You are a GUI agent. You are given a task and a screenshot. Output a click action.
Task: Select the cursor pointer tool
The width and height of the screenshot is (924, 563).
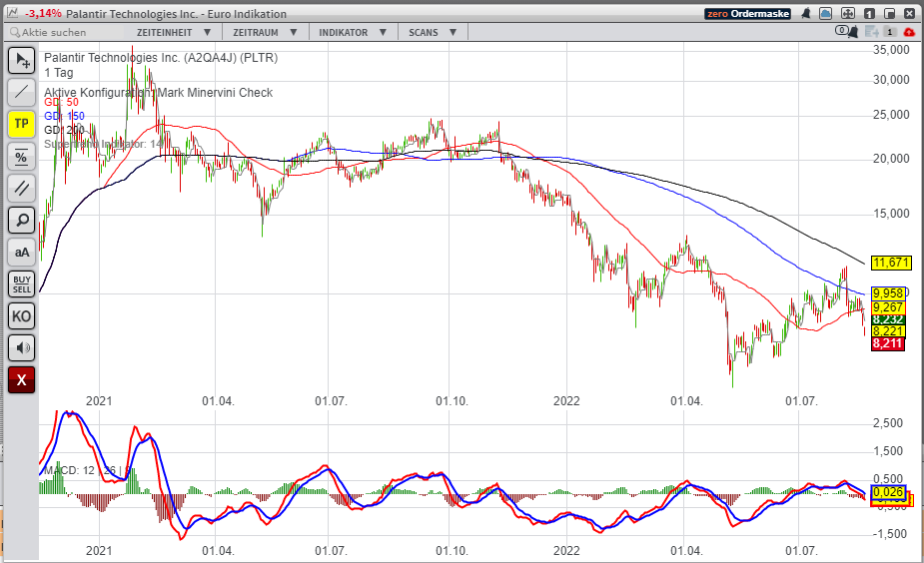click(21, 60)
